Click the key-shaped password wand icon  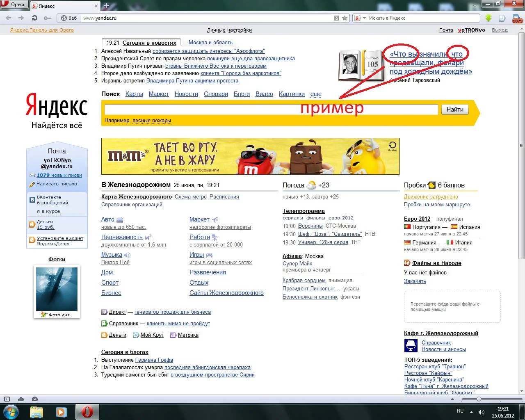click(x=48, y=18)
